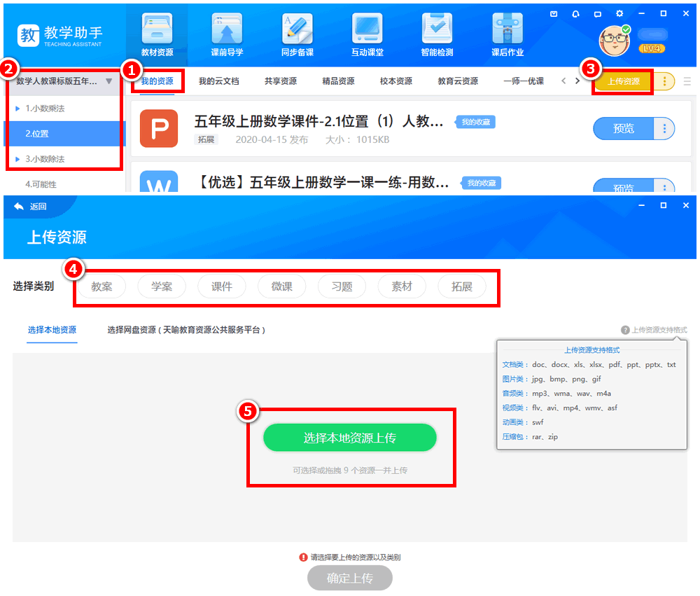Switch to the 共享资源 tab
The height and width of the screenshot is (596, 700).
(280, 81)
